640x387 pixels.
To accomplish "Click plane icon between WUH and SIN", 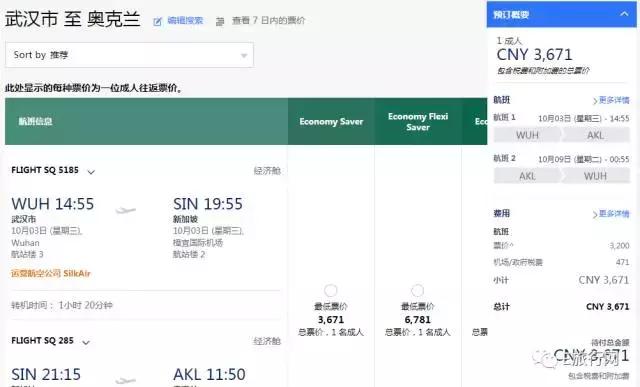I will 125,210.
